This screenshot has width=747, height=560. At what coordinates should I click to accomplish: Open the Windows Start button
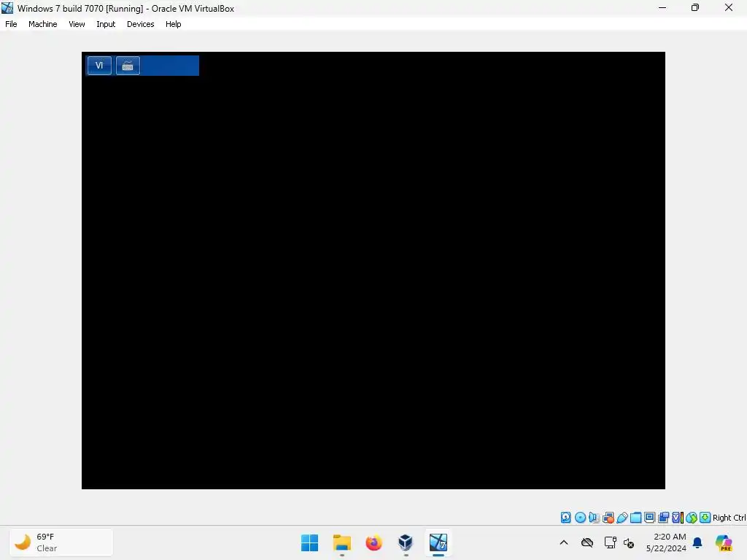[x=309, y=542]
